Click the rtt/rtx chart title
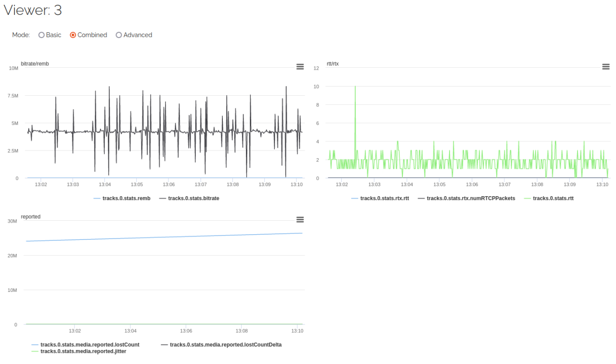The width and height of the screenshot is (616, 364). click(333, 64)
